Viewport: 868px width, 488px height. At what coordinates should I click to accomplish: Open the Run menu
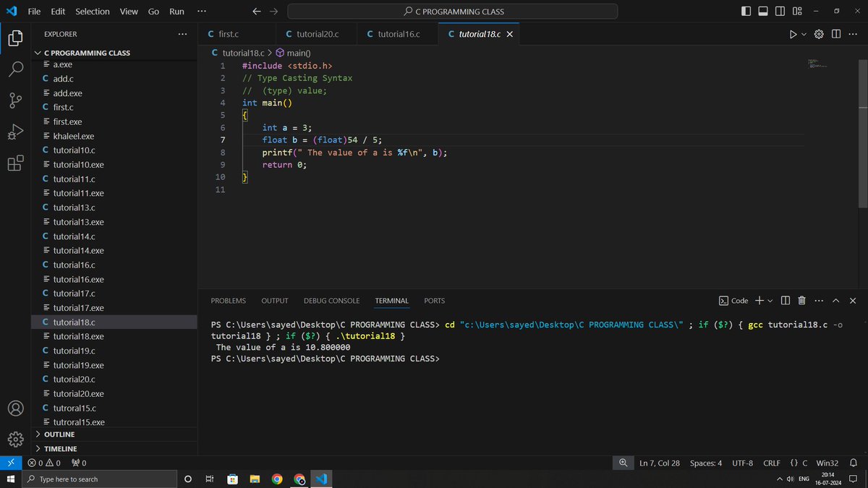click(176, 12)
